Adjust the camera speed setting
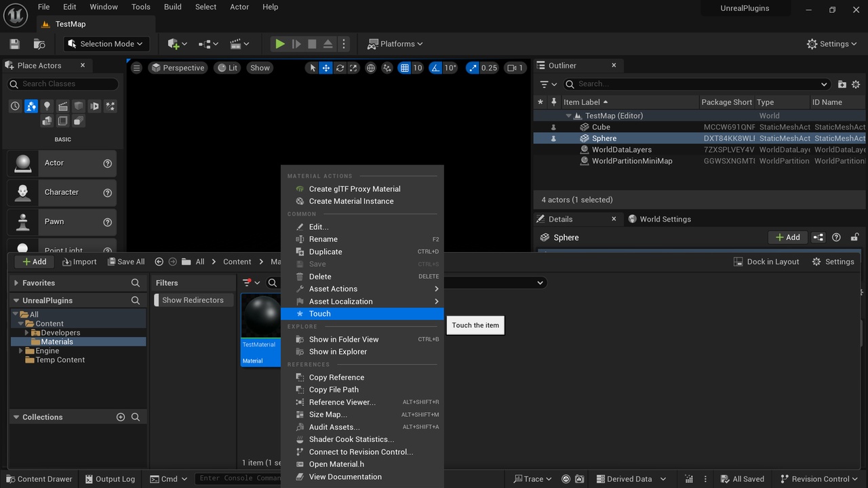The width and height of the screenshot is (868, 488). pos(516,68)
